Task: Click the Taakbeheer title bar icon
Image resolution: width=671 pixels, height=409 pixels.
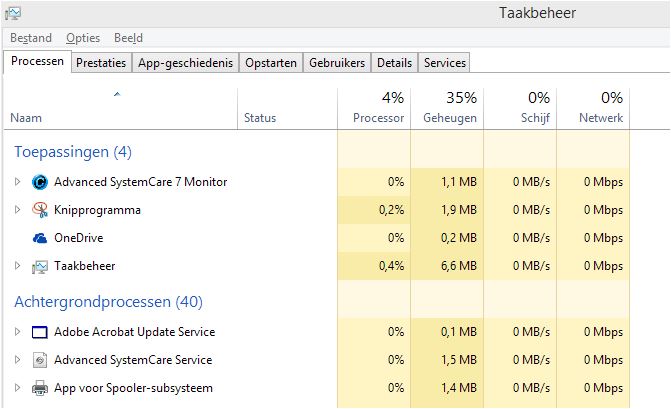Action: coord(12,14)
